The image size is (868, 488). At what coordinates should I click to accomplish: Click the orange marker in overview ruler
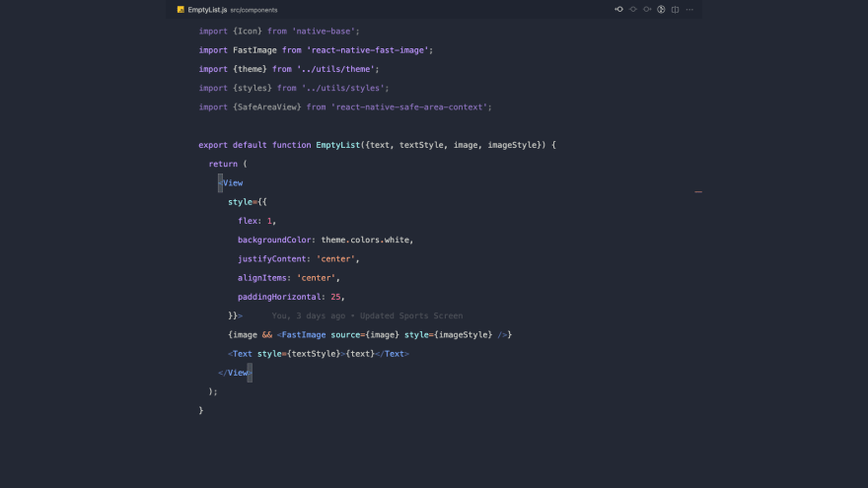pos(697,191)
